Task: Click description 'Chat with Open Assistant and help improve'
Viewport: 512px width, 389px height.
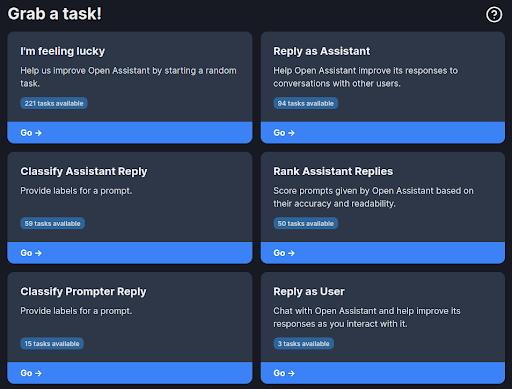Action: click(367, 317)
